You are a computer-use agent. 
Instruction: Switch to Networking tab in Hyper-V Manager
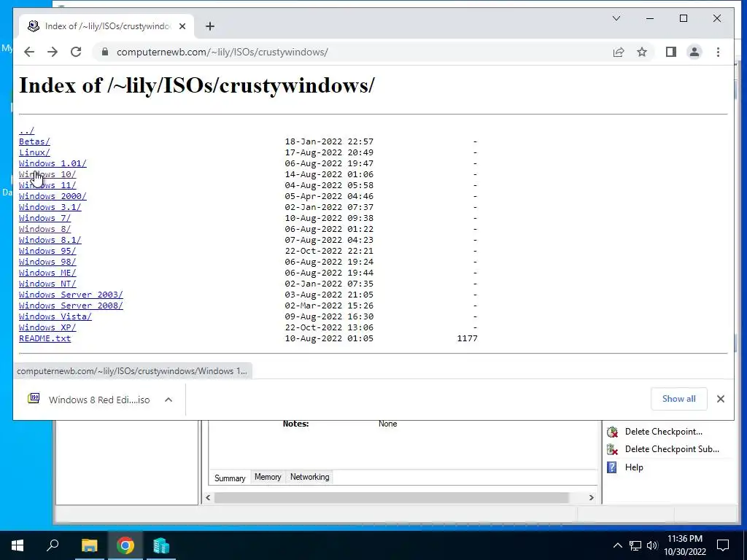click(309, 477)
